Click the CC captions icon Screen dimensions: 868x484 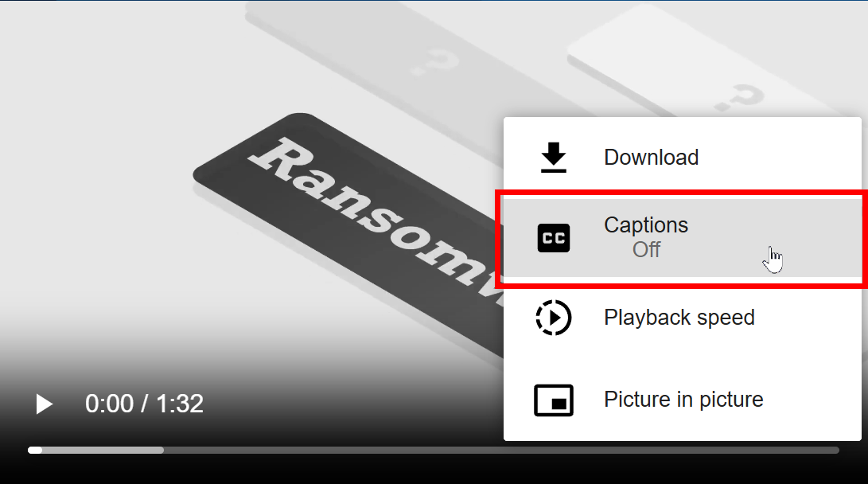(554, 238)
